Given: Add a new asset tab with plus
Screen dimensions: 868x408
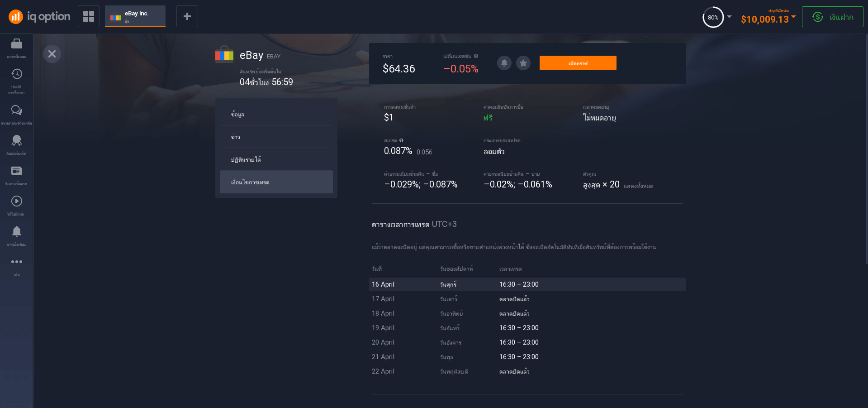Looking at the screenshot, I should [187, 16].
